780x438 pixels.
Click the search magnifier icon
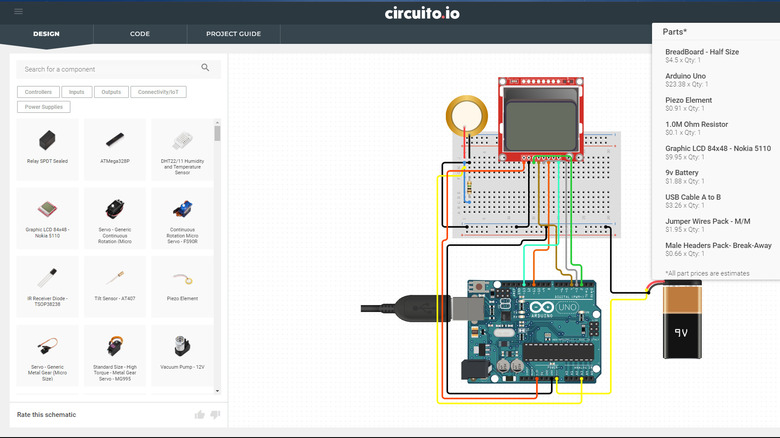(205, 68)
